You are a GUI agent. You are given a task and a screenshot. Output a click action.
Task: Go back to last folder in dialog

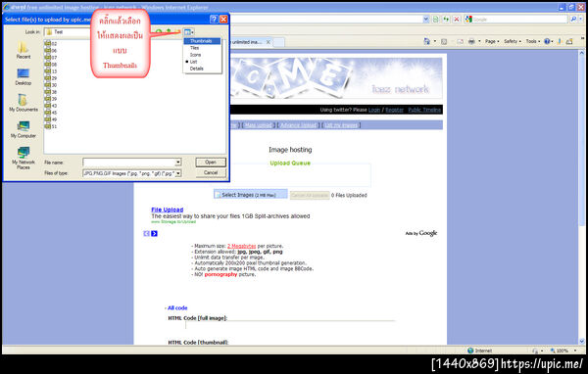pos(159,32)
